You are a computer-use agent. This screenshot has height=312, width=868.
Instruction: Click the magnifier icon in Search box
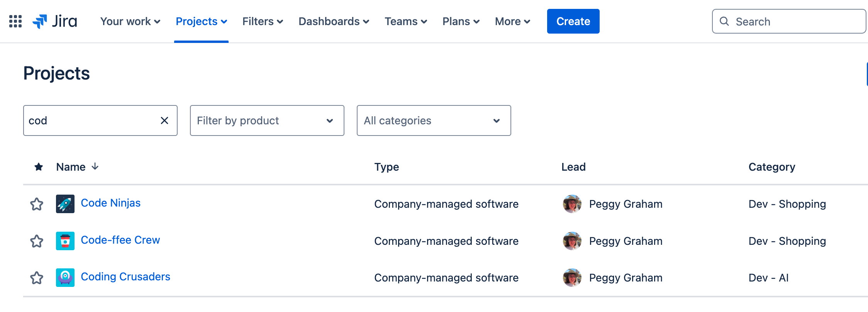(724, 21)
